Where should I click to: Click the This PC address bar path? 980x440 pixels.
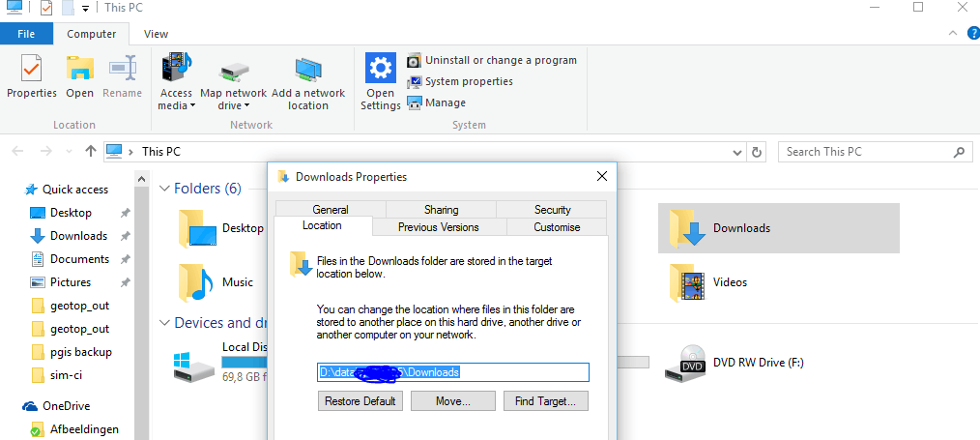click(x=161, y=151)
